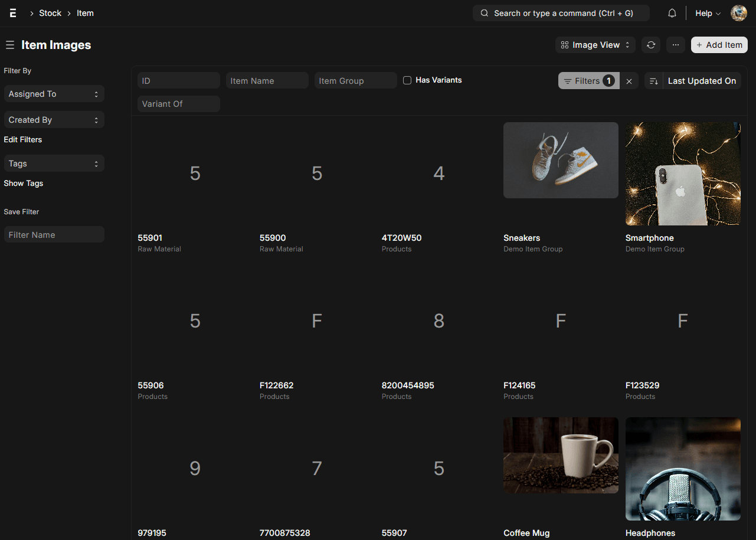The width and height of the screenshot is (756, 540).
Task: Open the Coffee Mug item image
Action: point(561,455)
